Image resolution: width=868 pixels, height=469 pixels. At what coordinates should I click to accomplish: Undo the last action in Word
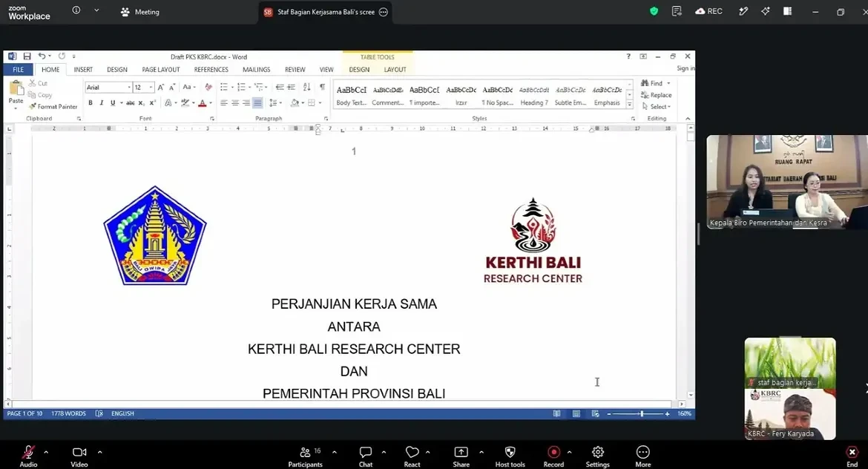(42, 56)
